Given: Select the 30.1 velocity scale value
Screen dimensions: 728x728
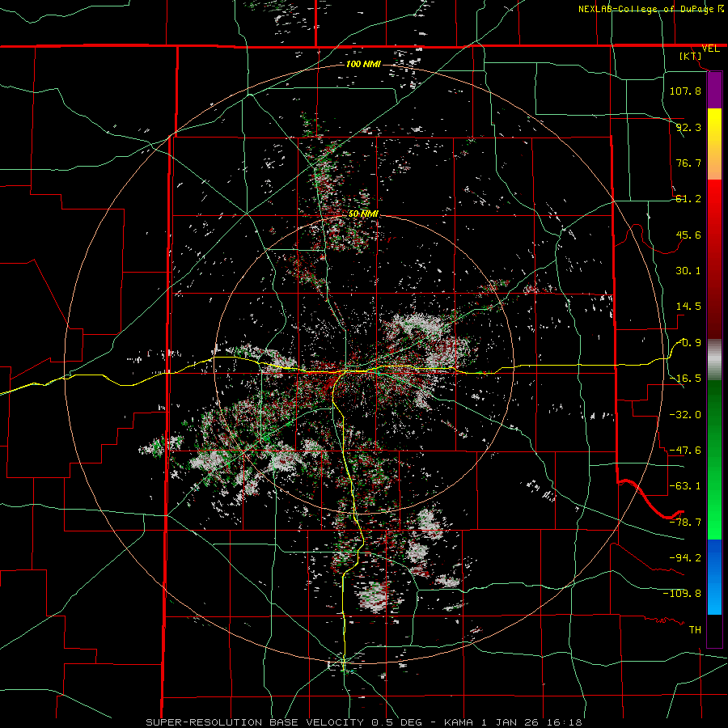Looking at the screenshot, I should pos(688,271).
